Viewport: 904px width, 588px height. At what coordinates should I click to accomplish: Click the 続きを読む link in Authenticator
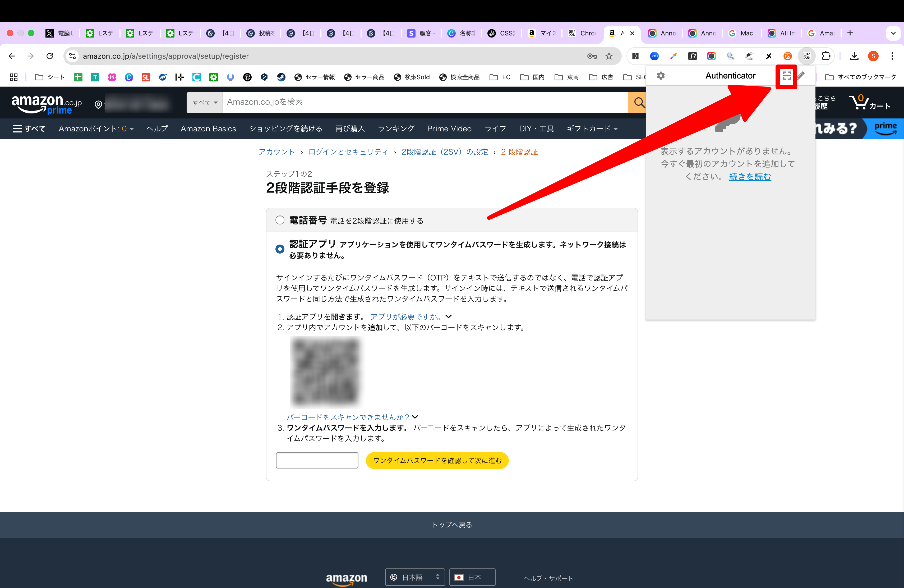tap(750, 177)
